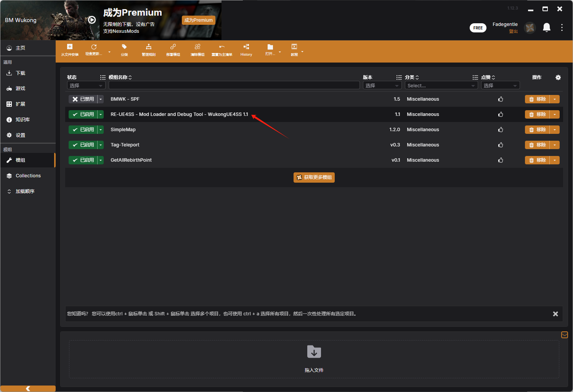
Task: Click the 登出 logout link
Action: (513, 31)
